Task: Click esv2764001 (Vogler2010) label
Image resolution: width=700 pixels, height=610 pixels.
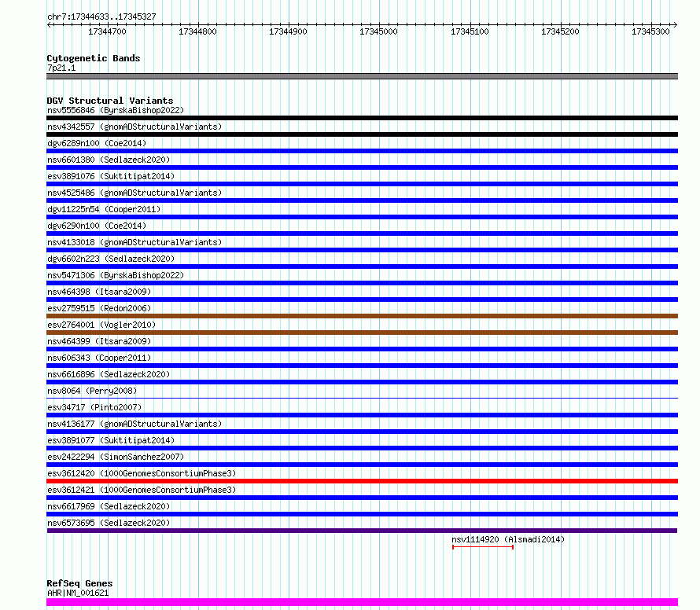Action: pos(101,325)
